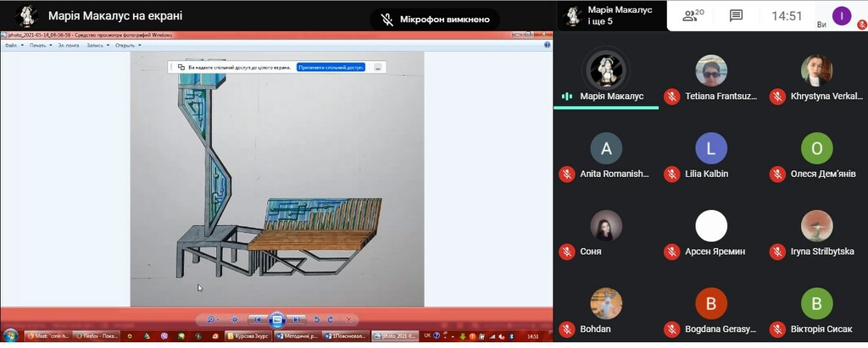868x348 pixels.
Task: Click the zoom magnifier in photo viewer
Action: point(210,319)
